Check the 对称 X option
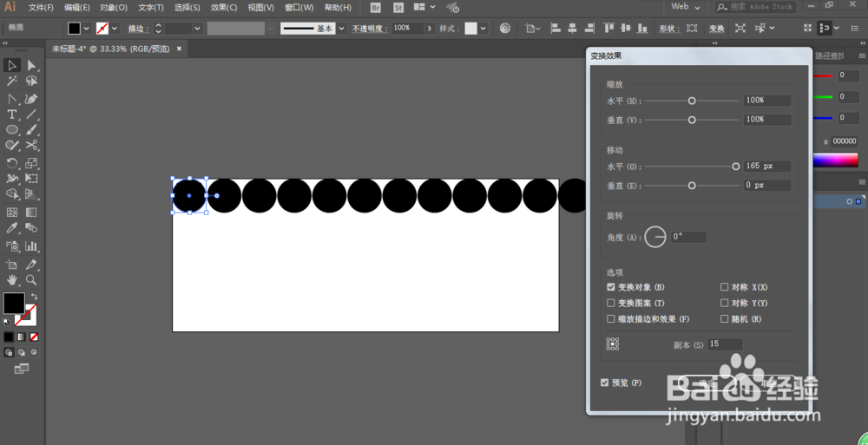This screenshot has width=868, height=445. (724, 287)
